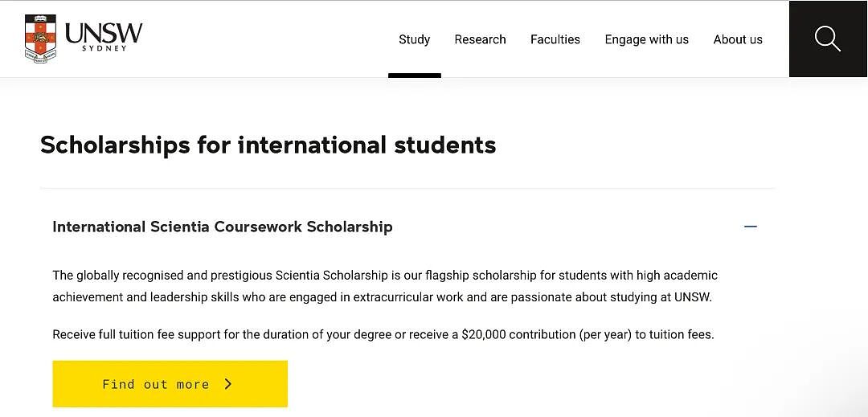Click the UNSW crest shield logo

[x=40, y=39]
